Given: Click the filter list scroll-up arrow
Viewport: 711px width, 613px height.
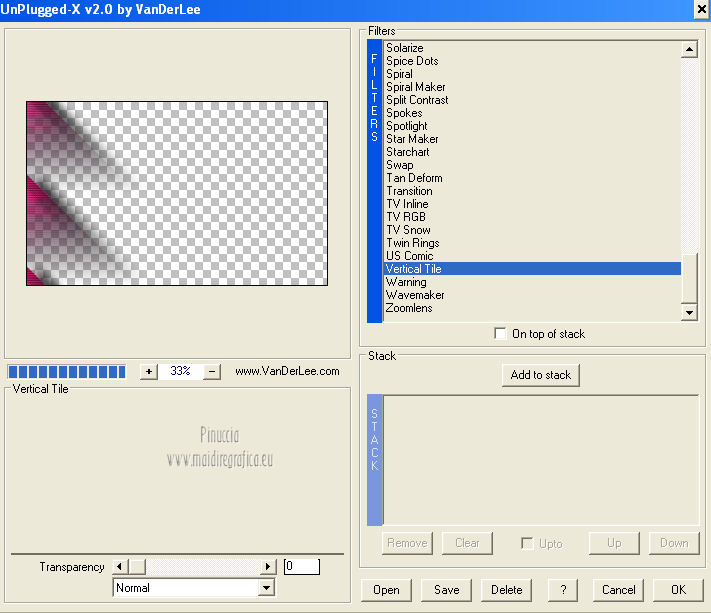Looking at the screenshot, I should [x=689, y=49].
